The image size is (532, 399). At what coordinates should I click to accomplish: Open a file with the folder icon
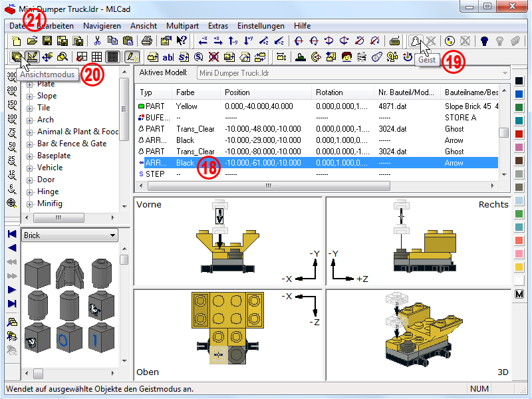tap(32, 41)
